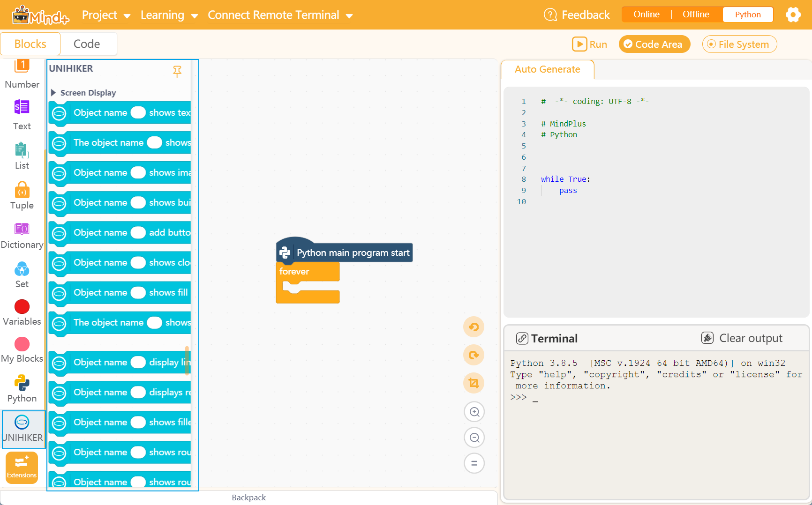Expand the Connect Remote Terminal dropdown
Screen dimensions: 812x505
tap(280, 15)
